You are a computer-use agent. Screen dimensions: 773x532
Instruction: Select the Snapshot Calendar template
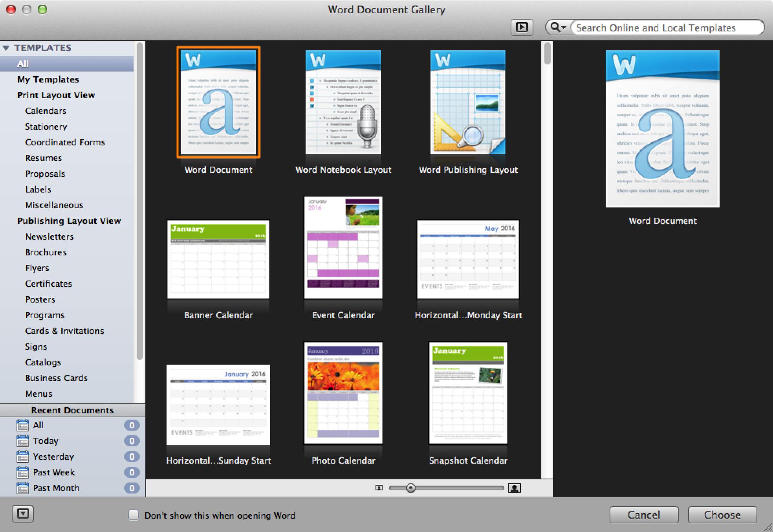[x=468, y=393]
